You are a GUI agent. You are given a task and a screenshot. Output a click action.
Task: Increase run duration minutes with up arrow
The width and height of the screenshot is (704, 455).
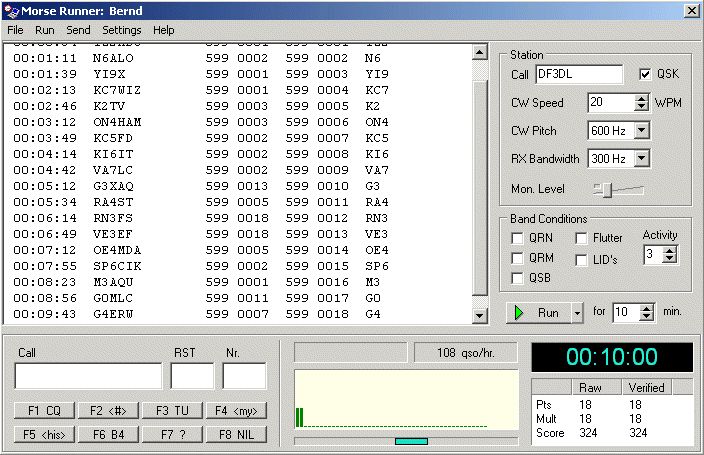tap(648, 307)
